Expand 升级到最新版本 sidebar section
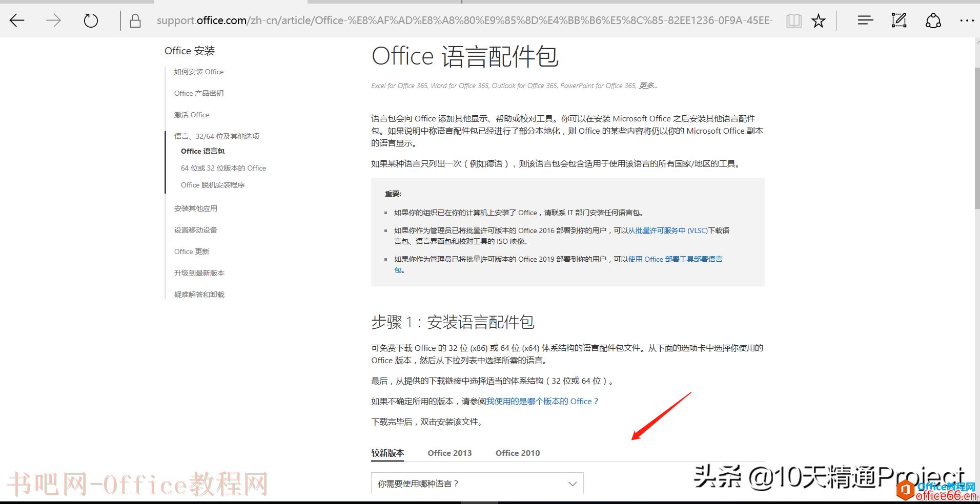 (x=199, y=273)
